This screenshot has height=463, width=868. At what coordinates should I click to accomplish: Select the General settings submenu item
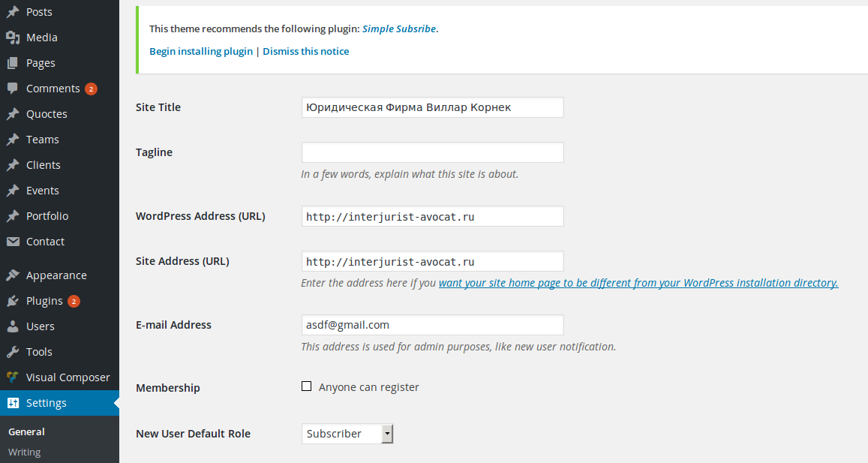click(26, 431)
